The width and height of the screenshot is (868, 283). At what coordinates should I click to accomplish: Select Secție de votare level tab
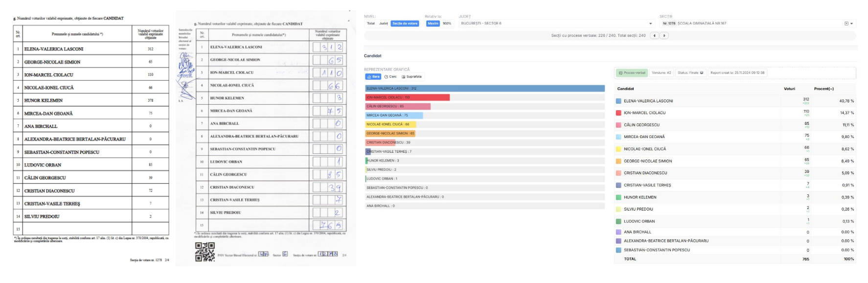[405, 24]
